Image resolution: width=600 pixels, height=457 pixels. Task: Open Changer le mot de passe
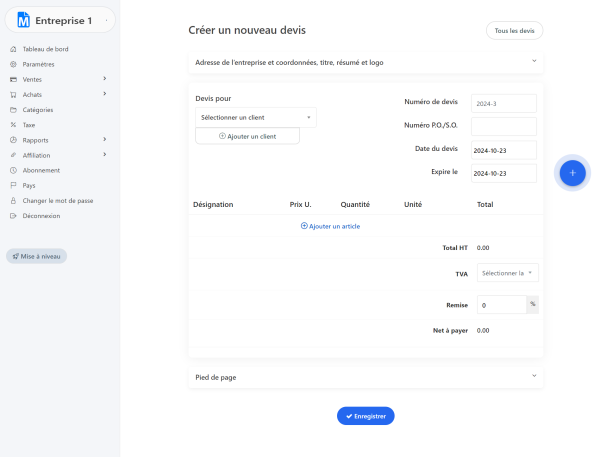[57, 200]
